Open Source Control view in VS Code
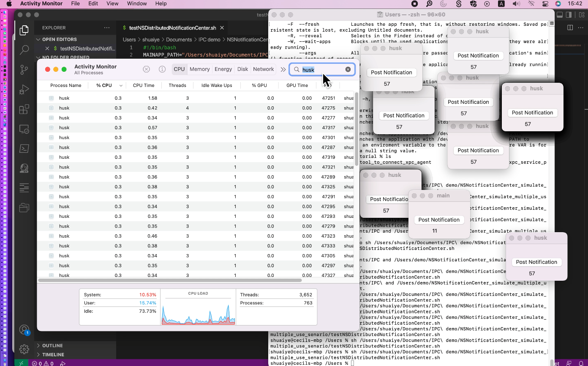 24,70
